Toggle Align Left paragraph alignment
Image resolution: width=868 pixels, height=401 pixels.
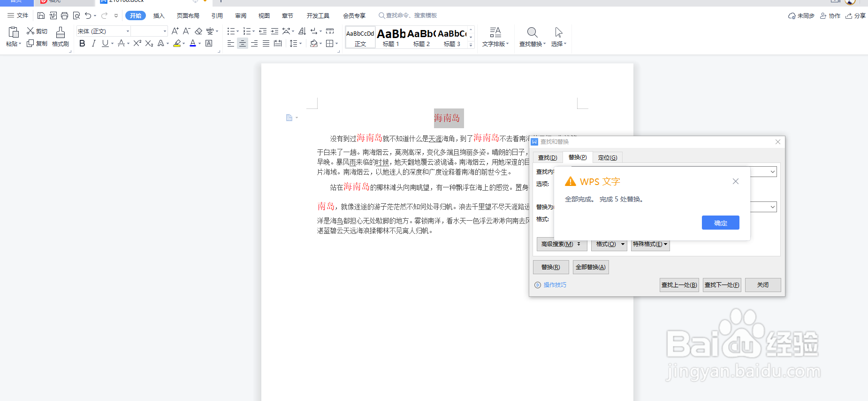click(x=230, y=43)
